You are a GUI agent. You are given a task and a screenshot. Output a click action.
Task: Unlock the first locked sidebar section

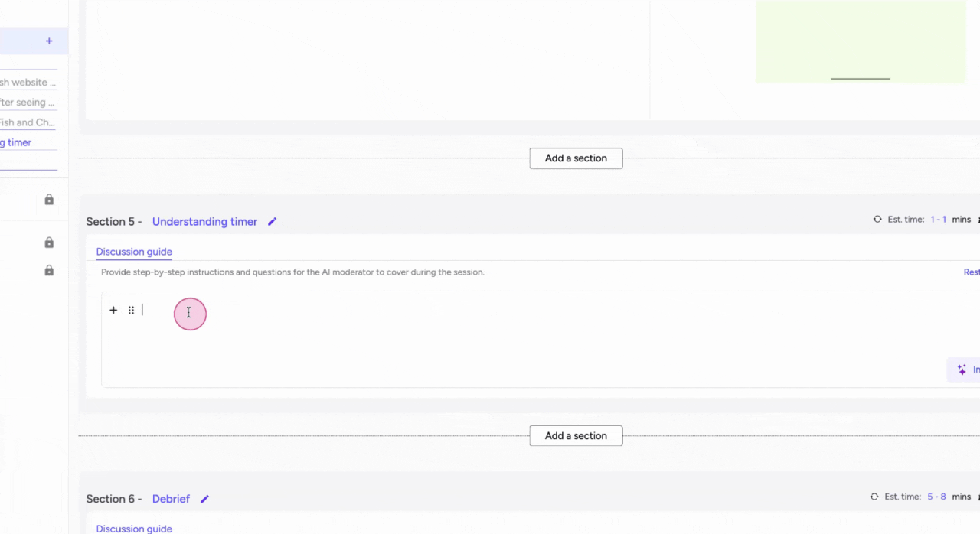click(x=49, y=199)
